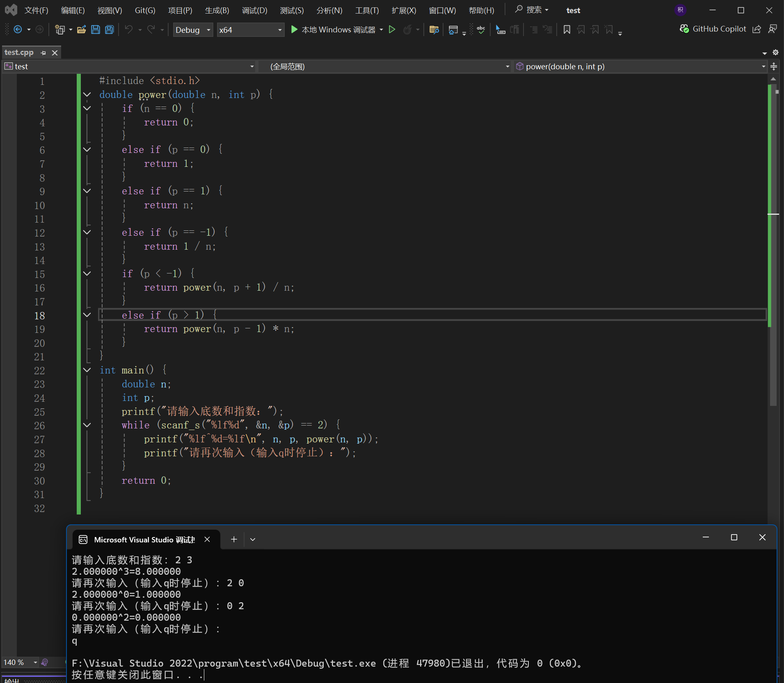Open the Git(G) menu
The image size is (784, 683).
click(x=145, y=10)
